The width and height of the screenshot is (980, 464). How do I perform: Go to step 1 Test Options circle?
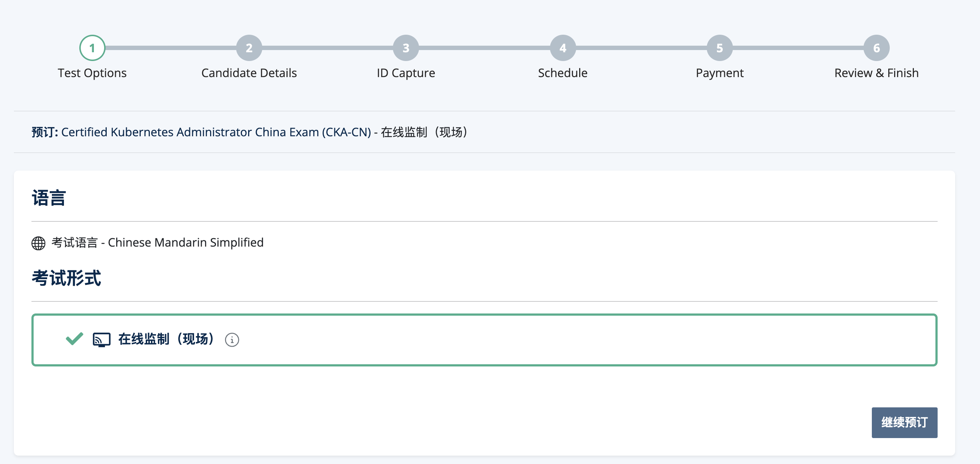pos(92,48)
